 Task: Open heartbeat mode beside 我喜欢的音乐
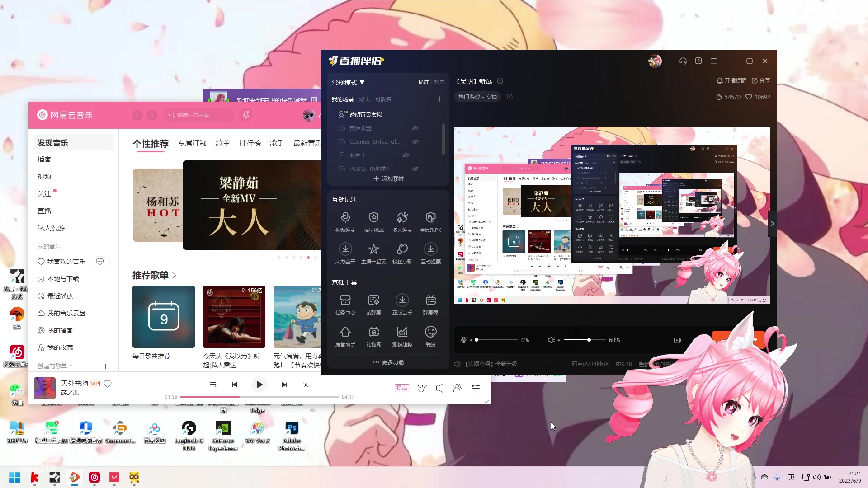tap(100, 262)
